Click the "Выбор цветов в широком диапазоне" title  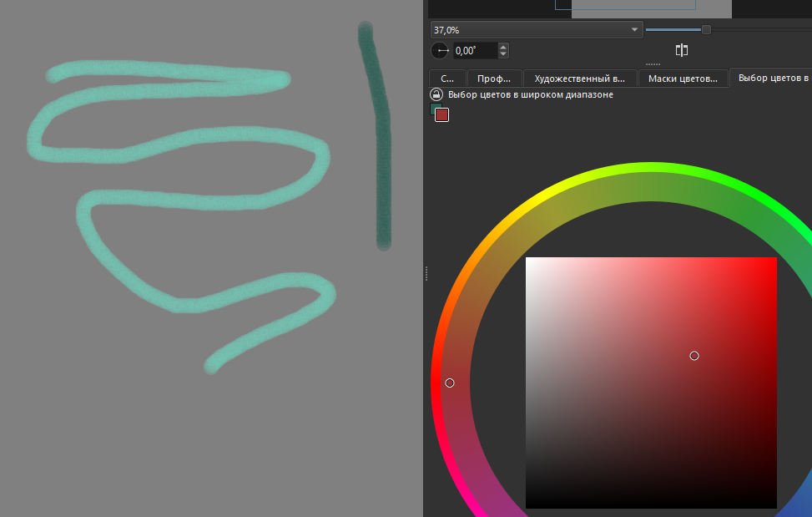[x=530, y=94]
